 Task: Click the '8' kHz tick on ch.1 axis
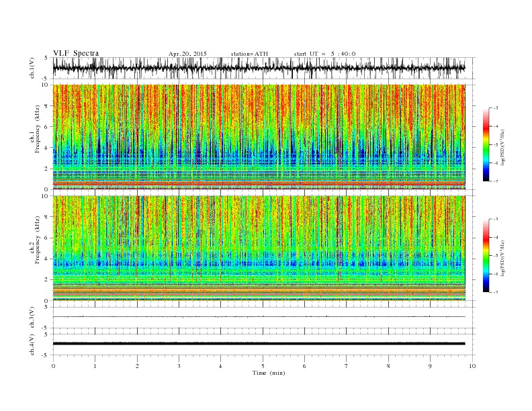46,106
